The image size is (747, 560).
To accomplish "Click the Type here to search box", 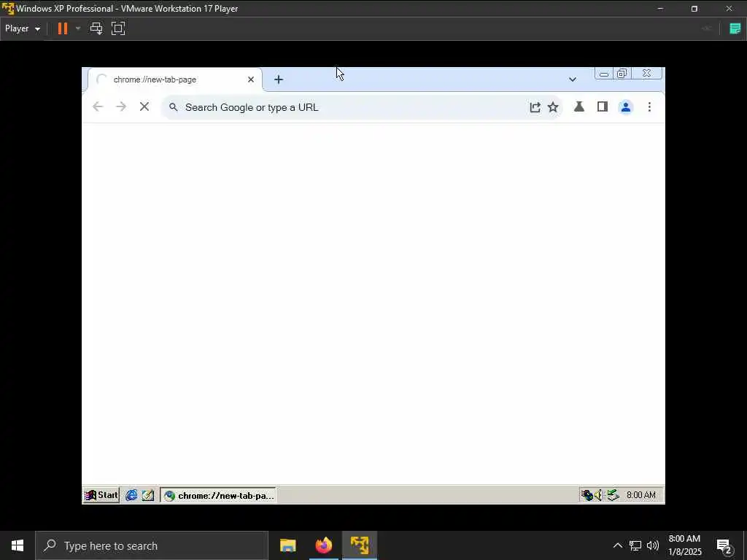I will pos(152,545).
